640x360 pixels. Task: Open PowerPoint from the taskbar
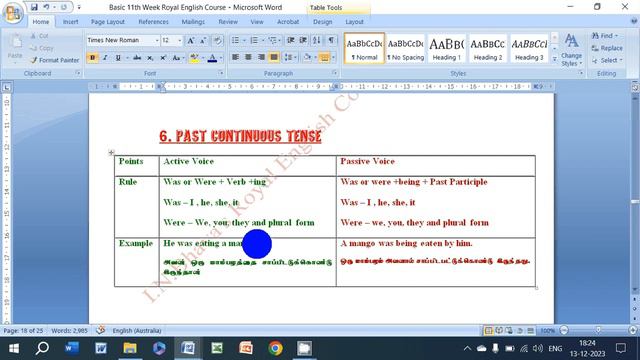(x=246, y=348)
